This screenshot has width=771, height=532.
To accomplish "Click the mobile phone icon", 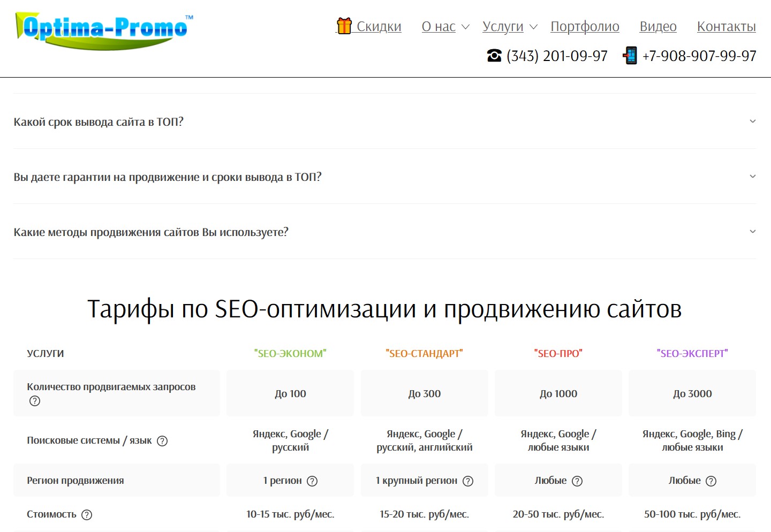I will coord(631,56).
